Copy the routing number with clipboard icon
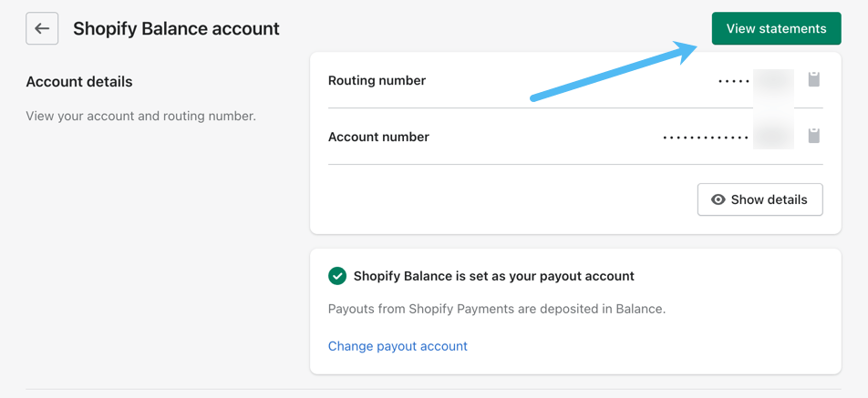This screenshot has width=868, height=398. tap(814, 79)
